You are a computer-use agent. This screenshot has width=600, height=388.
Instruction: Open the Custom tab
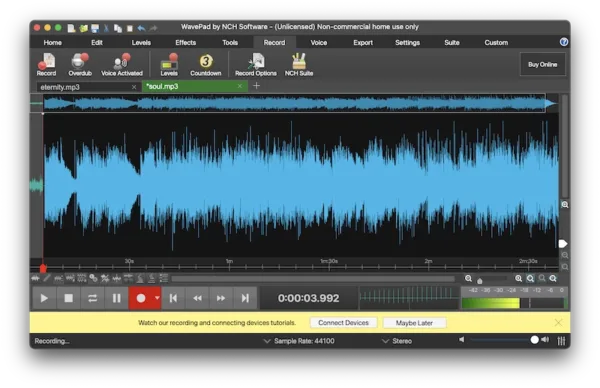tap(496, 42)
